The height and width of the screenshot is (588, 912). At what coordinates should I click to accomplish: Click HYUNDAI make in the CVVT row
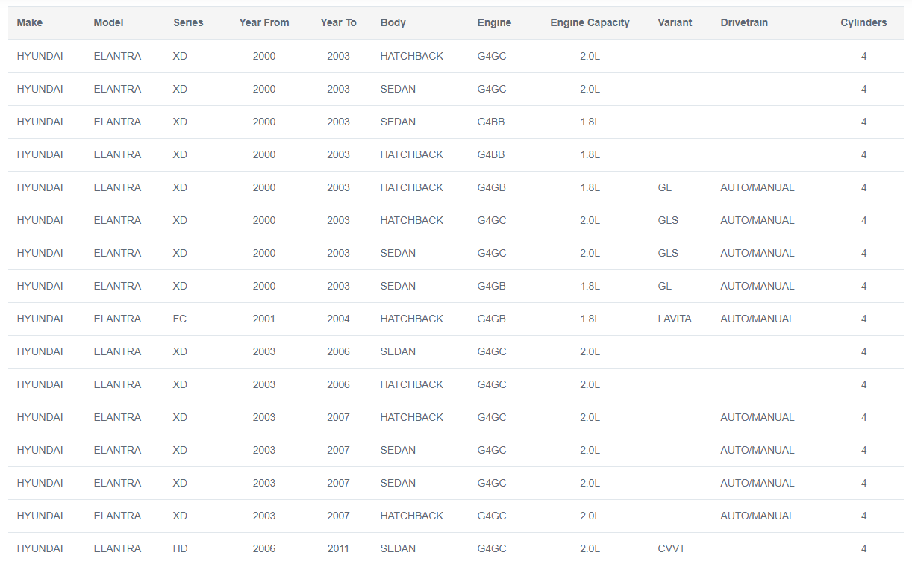(x=40, y=548)
